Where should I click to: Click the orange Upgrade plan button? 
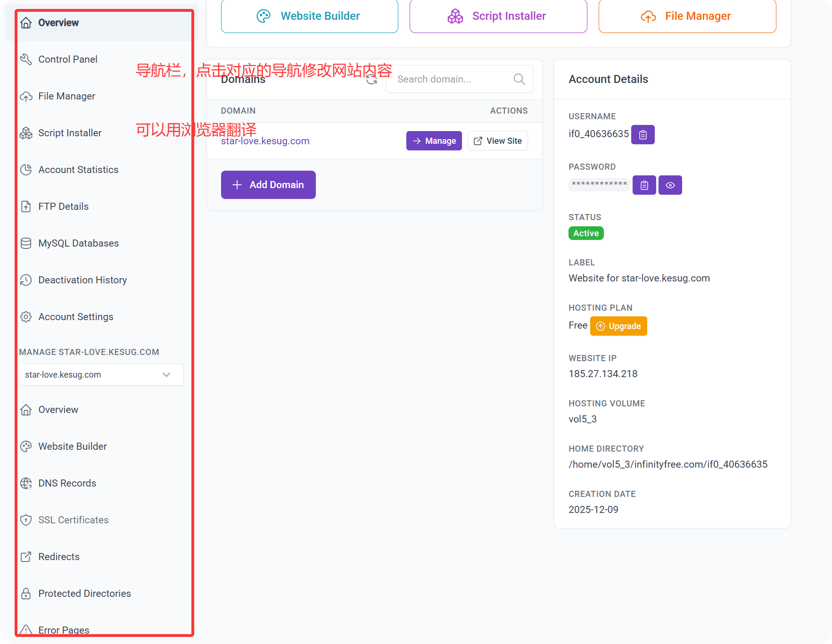(618, 326)
